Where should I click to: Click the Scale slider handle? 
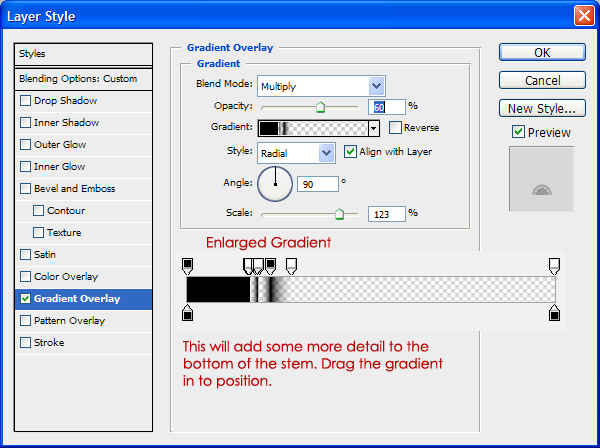tap(339, 214)
